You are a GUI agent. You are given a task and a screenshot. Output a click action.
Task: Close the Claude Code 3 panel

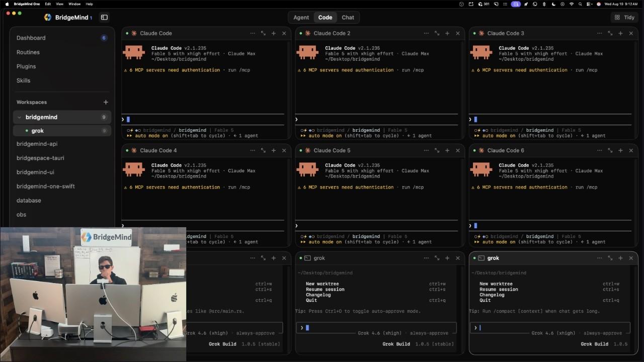click(631, 33)
